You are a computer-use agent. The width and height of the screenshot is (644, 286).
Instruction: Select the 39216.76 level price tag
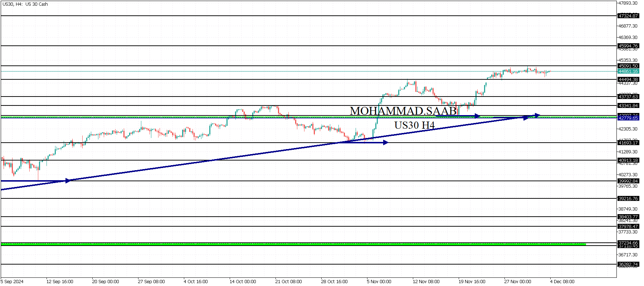pyautogui.click(x=628, y=198)
